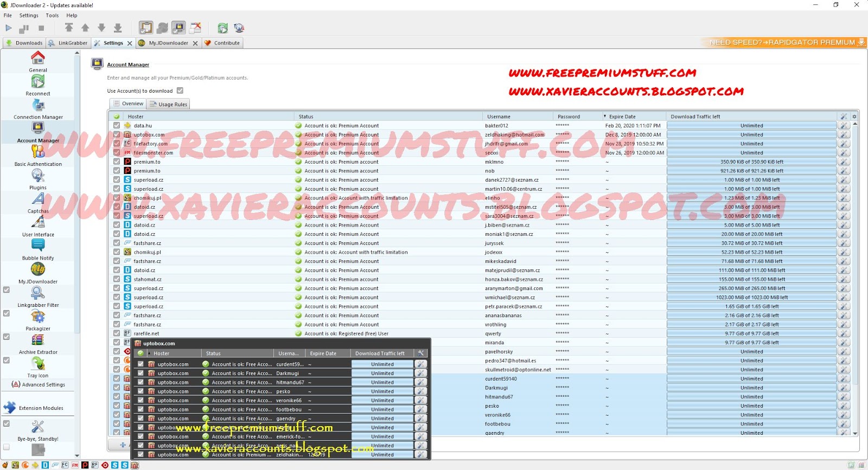Stop all downloads with the stop icon
This screenshot has height=470, width=868.
click(x=41, y=28)
